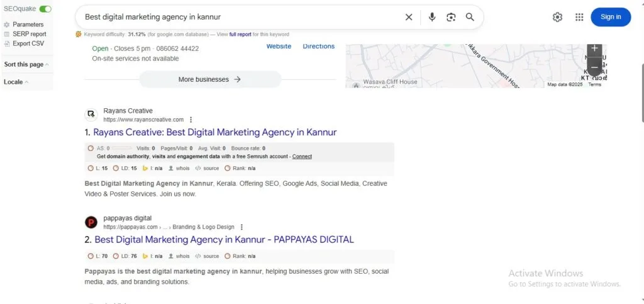
Task: Click the Rayans Creative site name
Action: 128,111
